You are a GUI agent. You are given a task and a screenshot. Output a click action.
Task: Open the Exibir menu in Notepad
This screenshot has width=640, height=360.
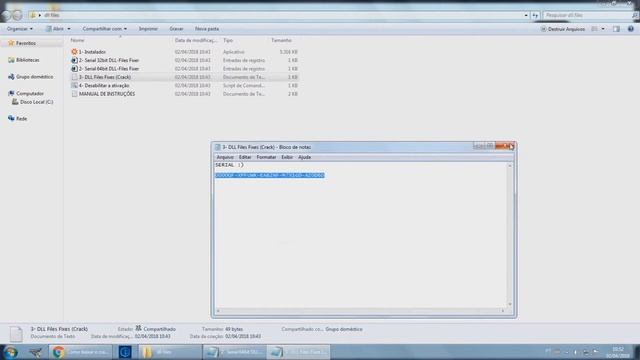coord(287,157)
